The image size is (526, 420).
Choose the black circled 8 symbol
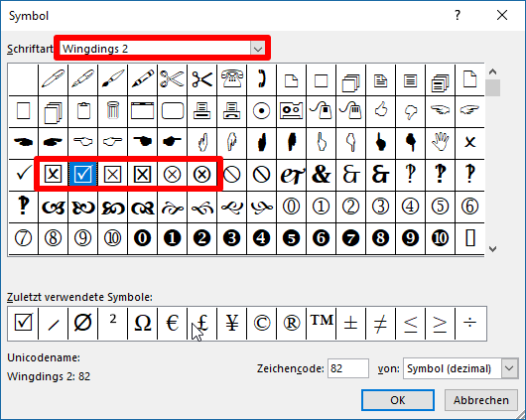380,238
